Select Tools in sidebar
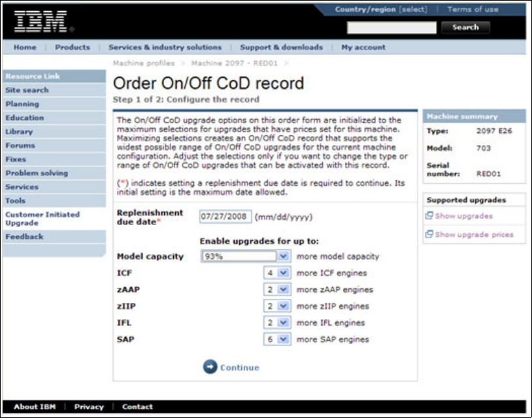Image resolution: width=532 pixels, height=418 pixels. [x=54, y=200]
